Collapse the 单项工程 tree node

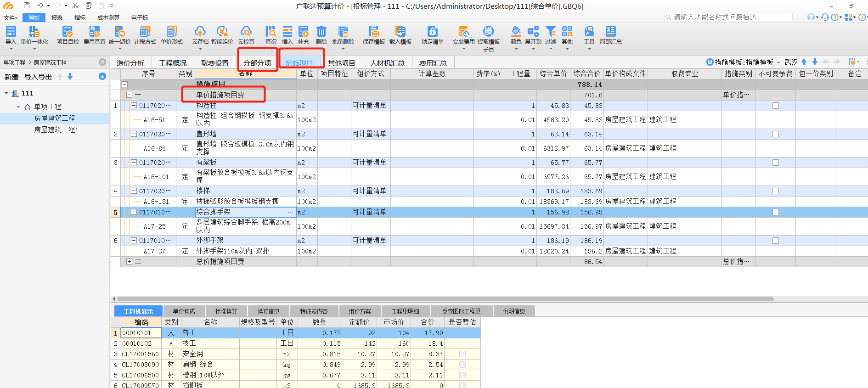[18, 107]
